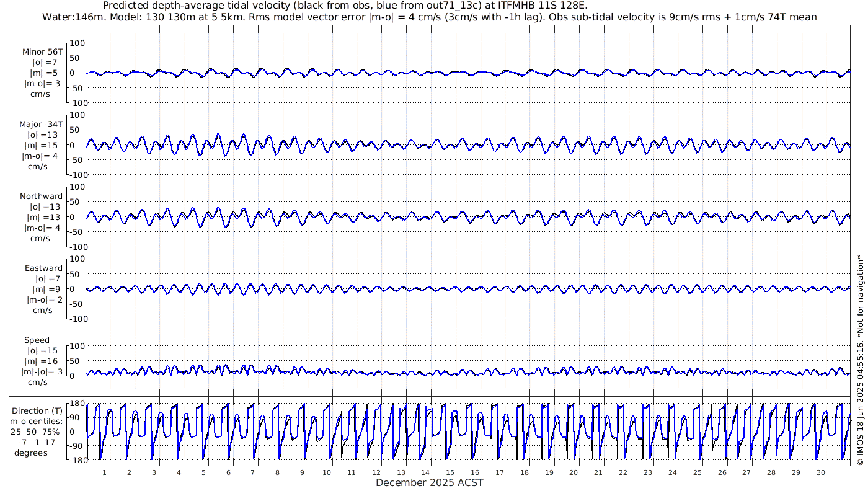Click day '12' on the x-axis
Image resolution: width=868 pixels, height=496 pixels.
coord(376,472)
